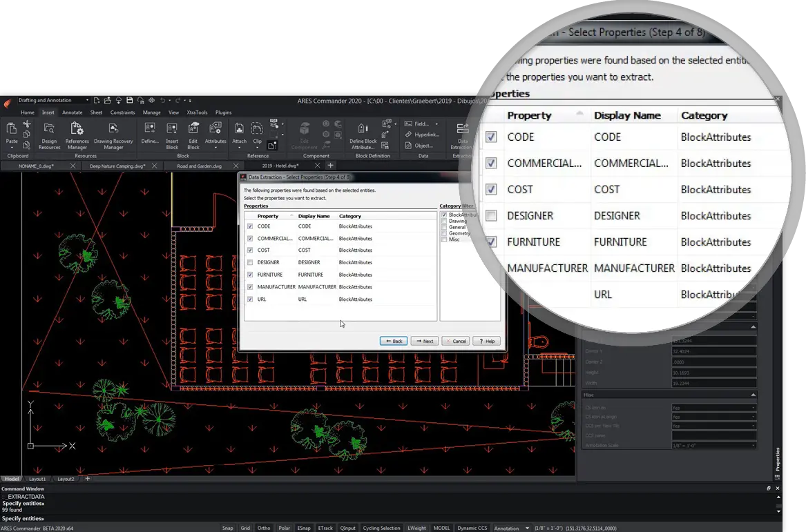Open the Constraints ribbon tab

click(x=122, y=112)
